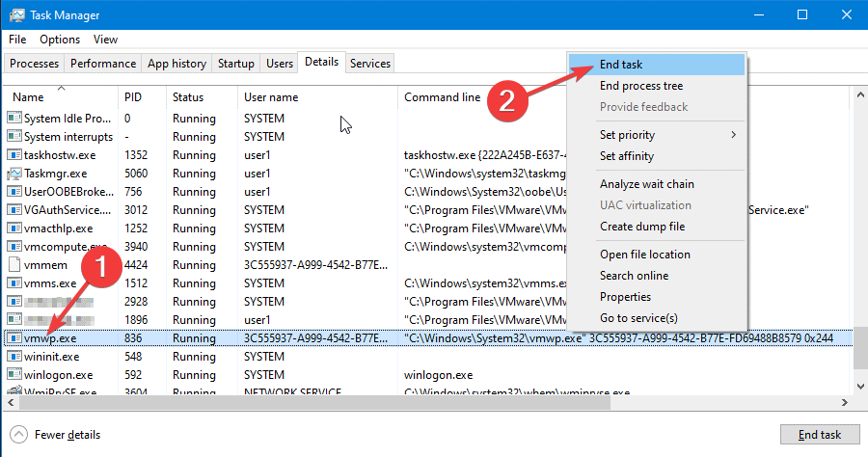868x457 pixels.
Task: Click the taskhostw.exe process icon
Action: [x=14, y=154]
